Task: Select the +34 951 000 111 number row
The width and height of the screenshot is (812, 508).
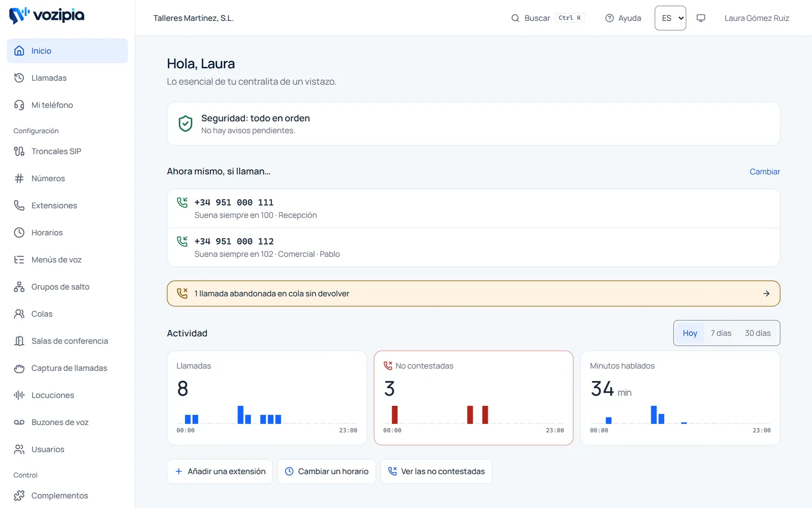Action: [474, 208]
